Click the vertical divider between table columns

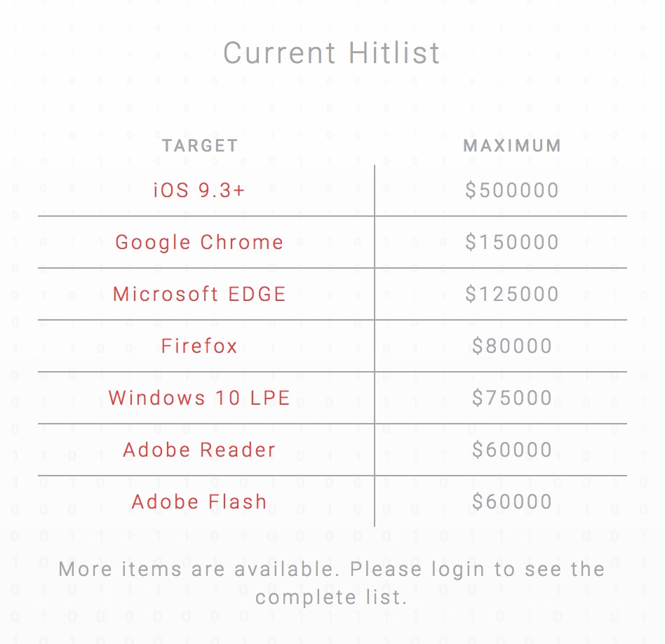point(375,346)
